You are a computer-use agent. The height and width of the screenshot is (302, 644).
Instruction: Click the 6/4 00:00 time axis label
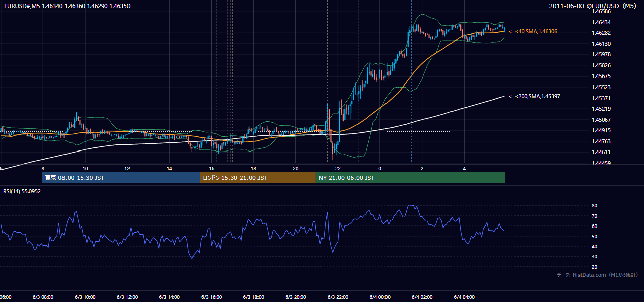[380, 297]
